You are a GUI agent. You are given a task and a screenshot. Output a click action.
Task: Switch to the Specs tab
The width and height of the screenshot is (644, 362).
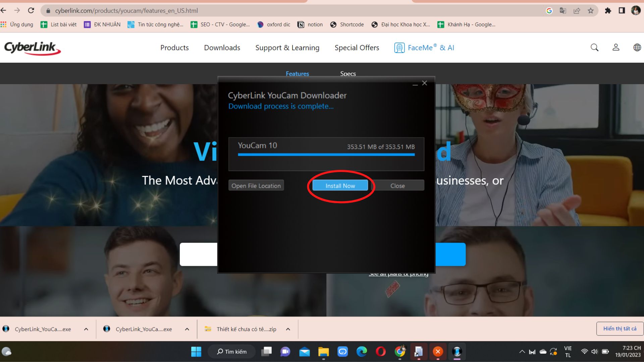pos(348,73)
